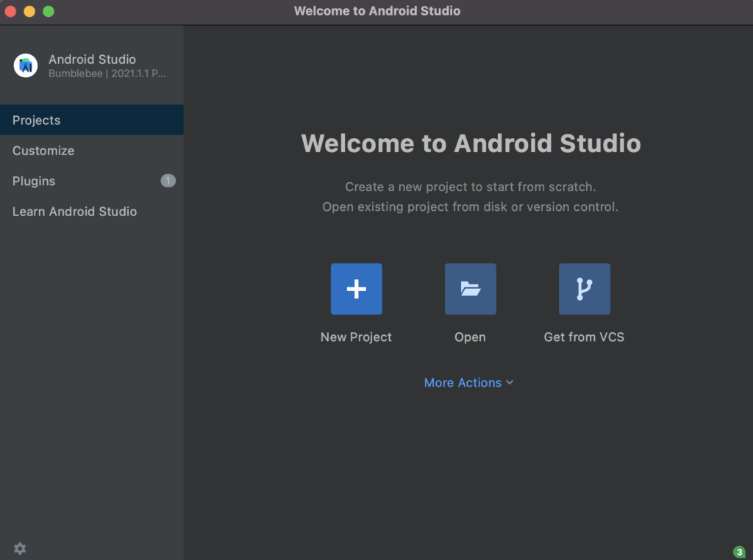Click the Open folder icon

pos(470,289)
